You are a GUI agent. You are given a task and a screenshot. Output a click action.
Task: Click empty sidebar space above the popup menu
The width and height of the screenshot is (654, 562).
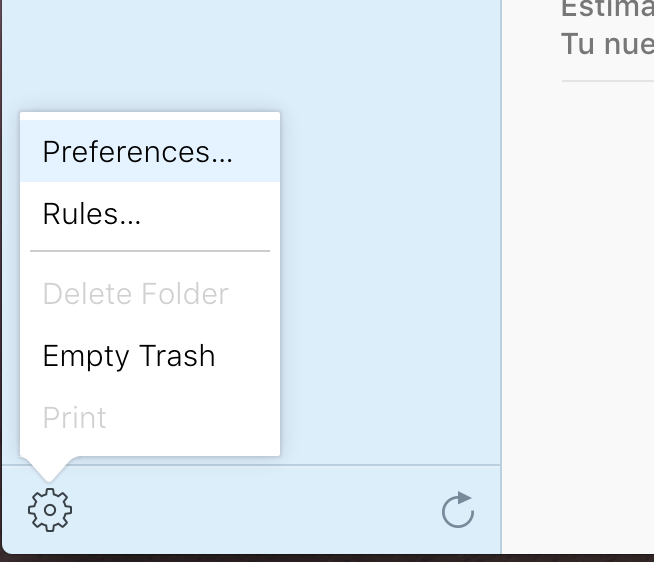[x=250, y=54]
